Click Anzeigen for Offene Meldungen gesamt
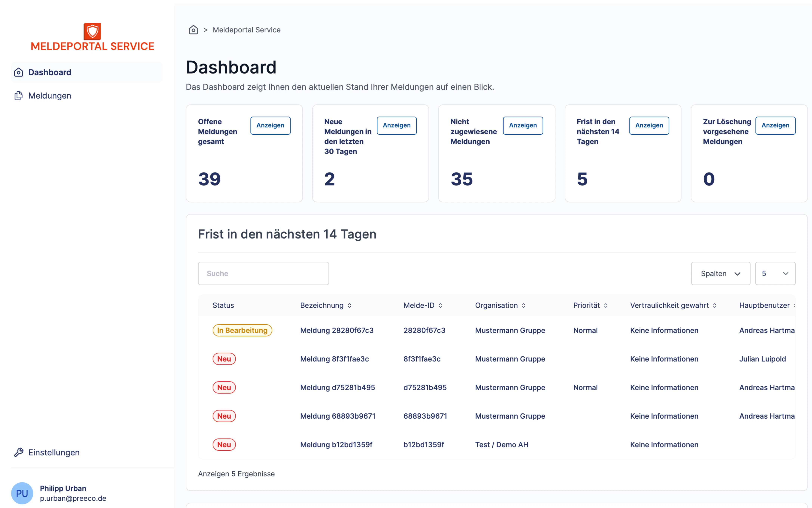This screenshot has width=812, height=508. tap(270, 125)
